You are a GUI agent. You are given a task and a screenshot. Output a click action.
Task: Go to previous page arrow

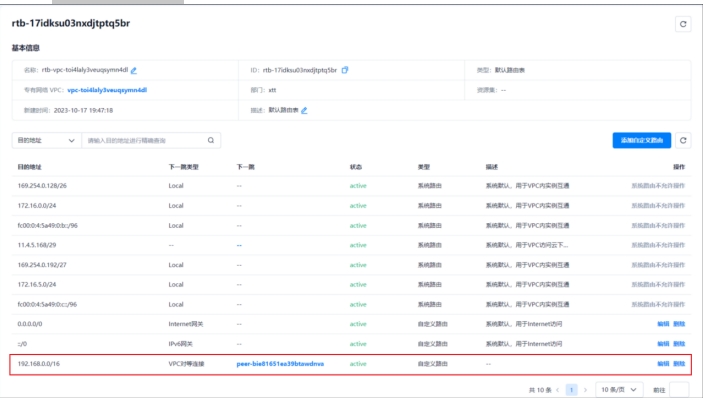coord(557,390)
